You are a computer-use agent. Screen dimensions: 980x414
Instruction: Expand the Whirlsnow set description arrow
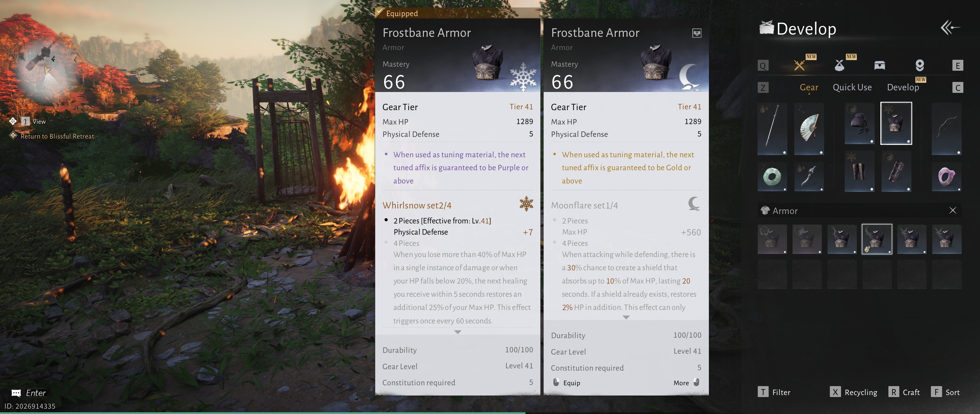pos(458,332)
